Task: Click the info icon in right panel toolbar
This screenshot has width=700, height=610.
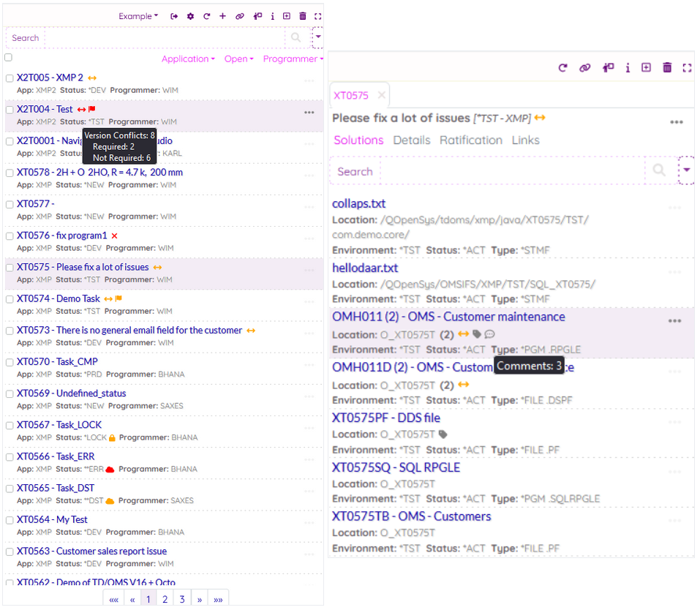Action: [x=628, y=68]
